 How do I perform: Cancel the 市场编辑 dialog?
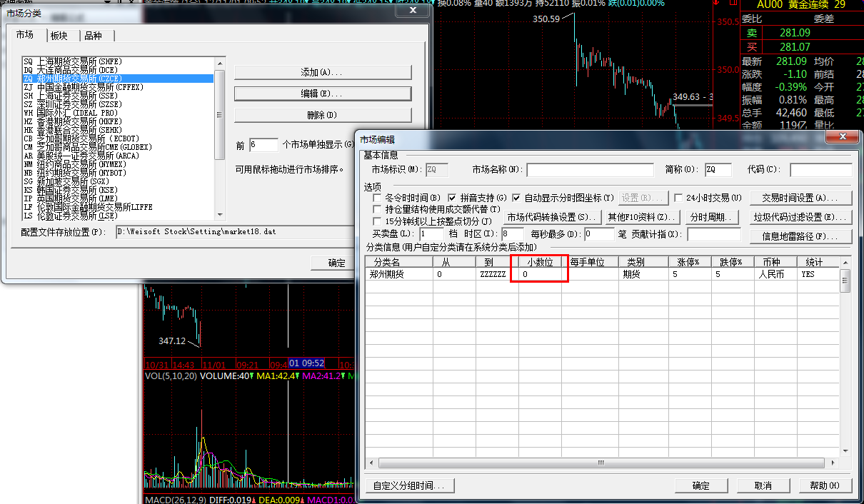point(763,485)
